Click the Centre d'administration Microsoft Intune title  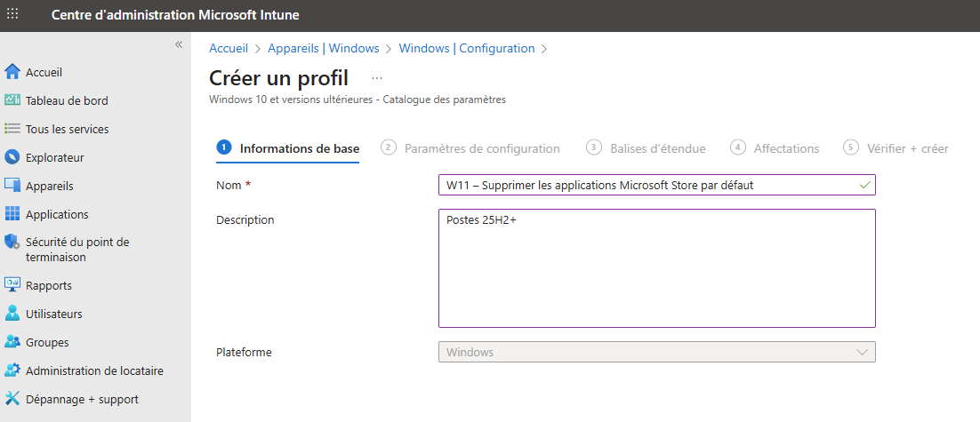[x=175, y=15]
